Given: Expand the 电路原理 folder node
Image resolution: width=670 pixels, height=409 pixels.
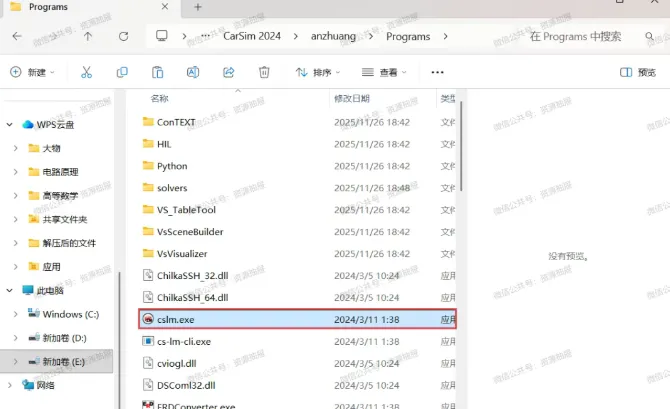Looking at the screenshot, I should 15,172.
